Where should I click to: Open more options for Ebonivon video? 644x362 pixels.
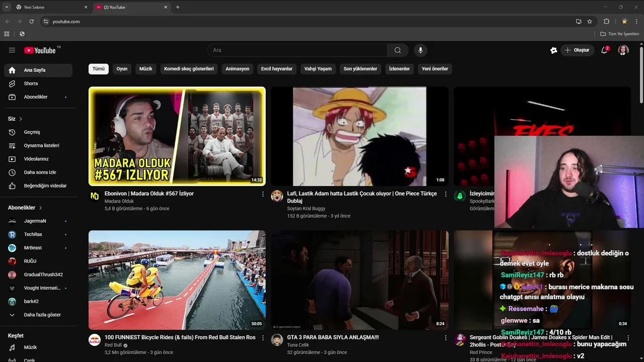(x=263, y=194)
